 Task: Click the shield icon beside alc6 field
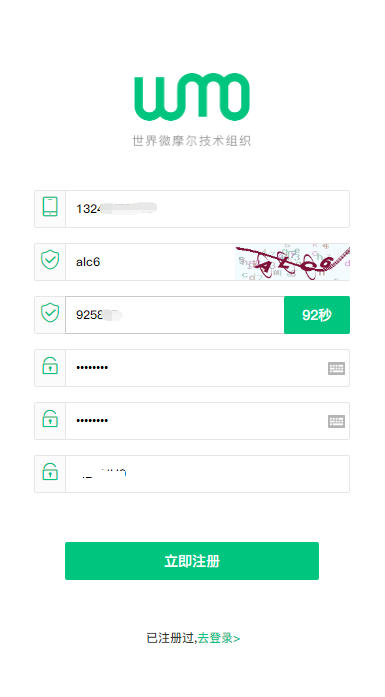[50, 260]
